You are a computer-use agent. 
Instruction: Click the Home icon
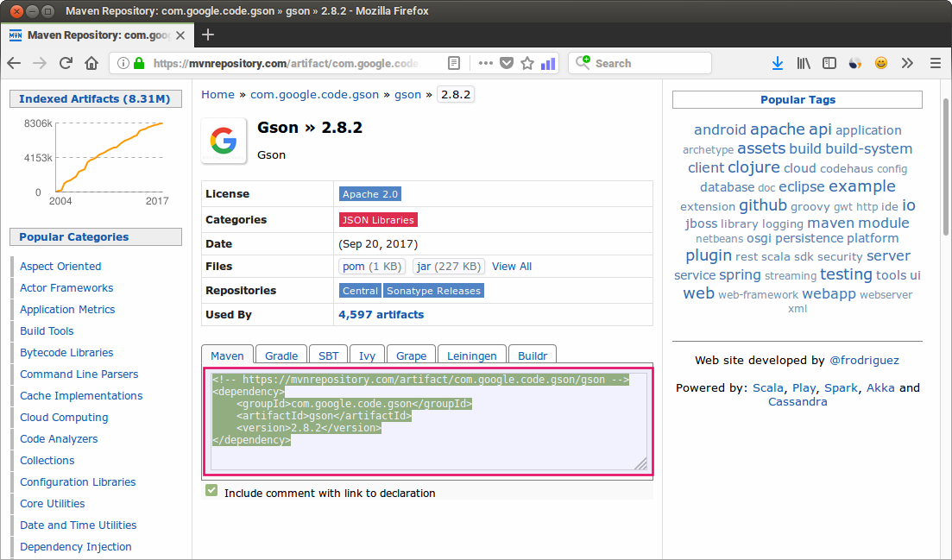click(x=91, y=63)
